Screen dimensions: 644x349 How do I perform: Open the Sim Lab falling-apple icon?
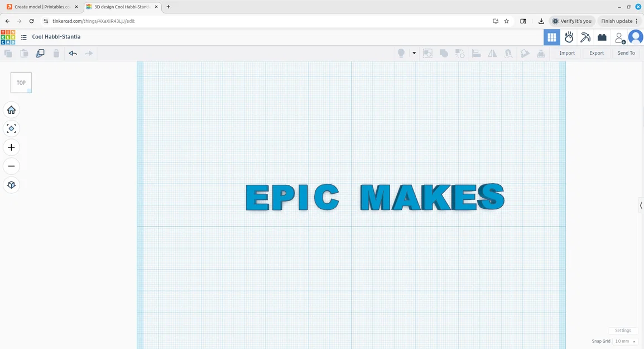[x=569, y=37]
